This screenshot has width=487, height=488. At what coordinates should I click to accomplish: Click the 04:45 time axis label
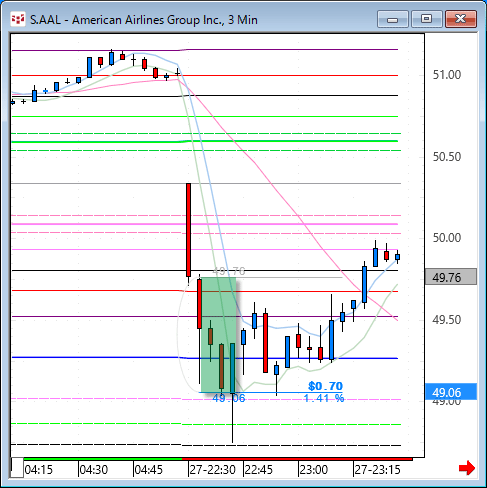coord(149,470)
